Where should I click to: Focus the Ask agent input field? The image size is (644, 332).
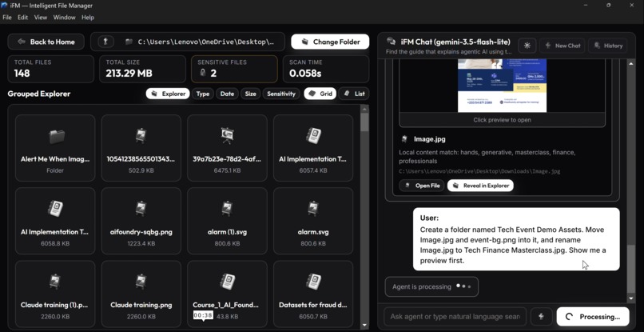[455, 317]
